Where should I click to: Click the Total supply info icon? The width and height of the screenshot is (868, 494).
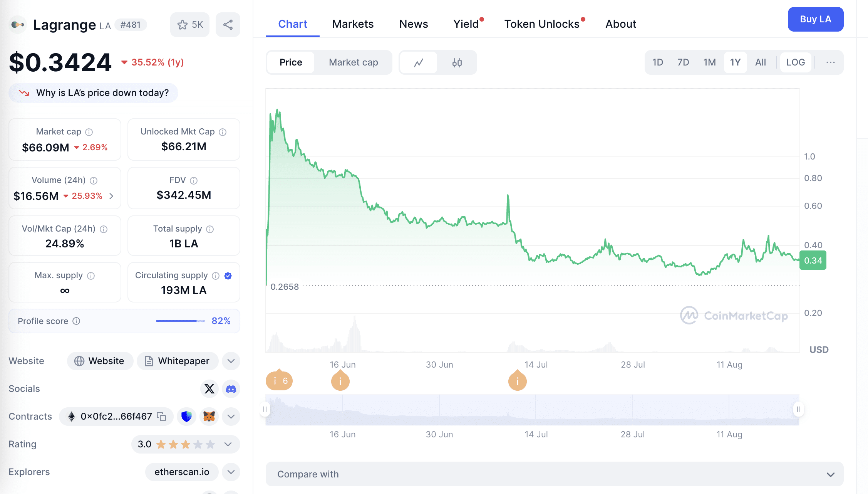tap(210, 229)
